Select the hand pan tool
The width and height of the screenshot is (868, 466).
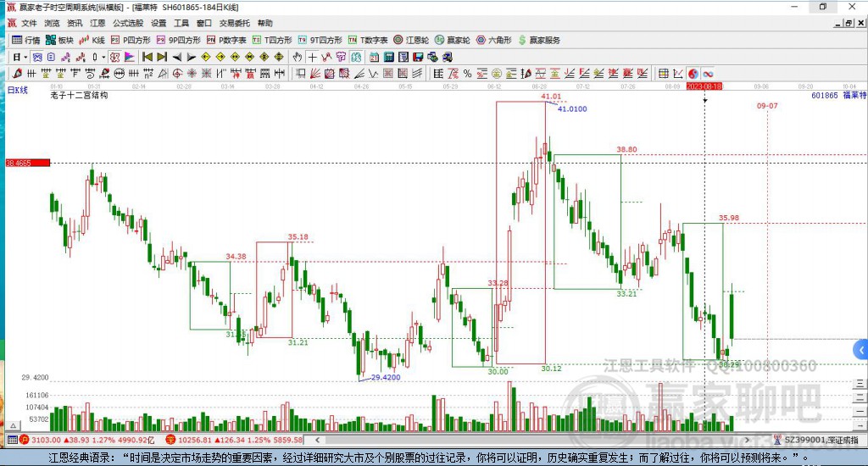(298, 57)
